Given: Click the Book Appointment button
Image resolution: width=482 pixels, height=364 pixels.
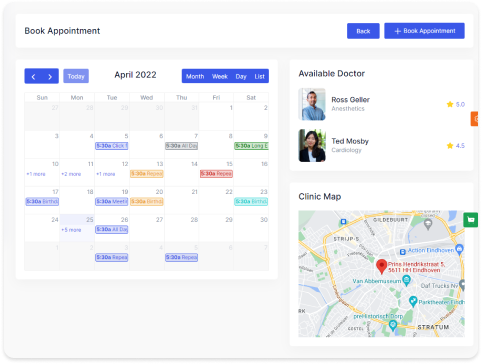Looking at the screenshot, I should [424, 31].
